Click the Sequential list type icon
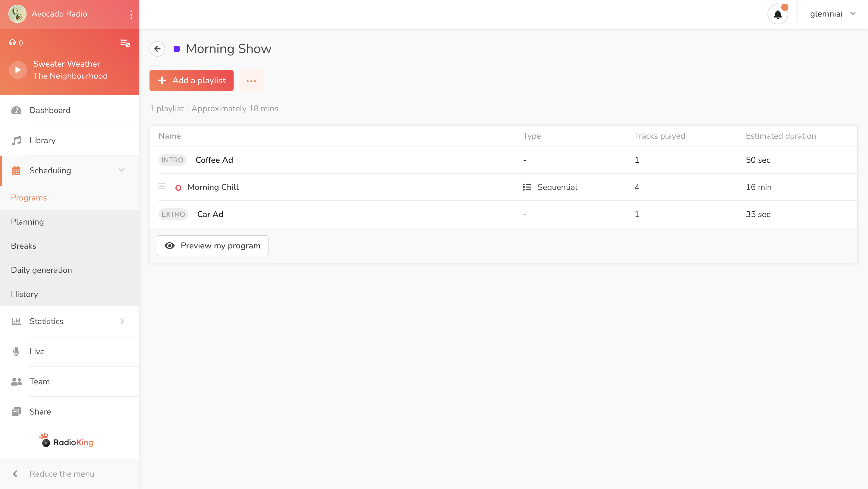This screenshot has height=489, width=868. click(x=527, y=187)
